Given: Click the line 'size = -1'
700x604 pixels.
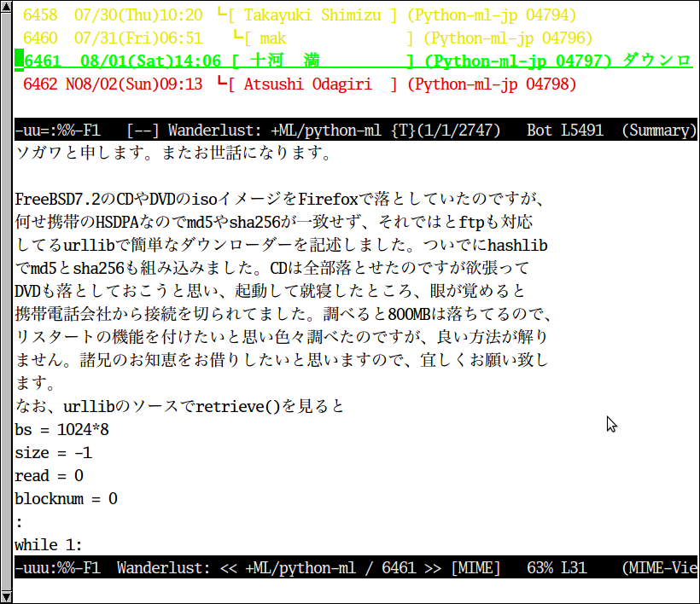Looking at the screenshot, I should click(54, 453).
